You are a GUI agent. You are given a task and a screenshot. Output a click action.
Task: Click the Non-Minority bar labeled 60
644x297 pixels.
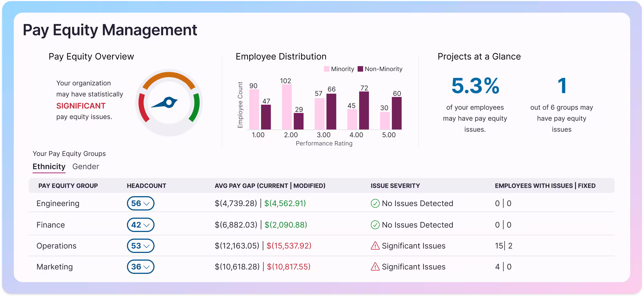click(x=397, y=113)
